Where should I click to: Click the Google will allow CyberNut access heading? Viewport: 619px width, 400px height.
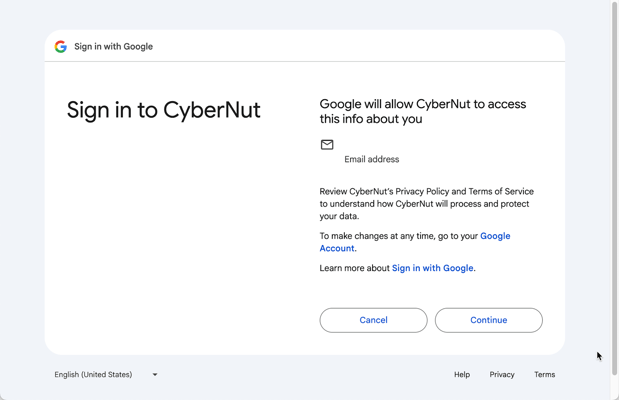click(x=422, y=111)
